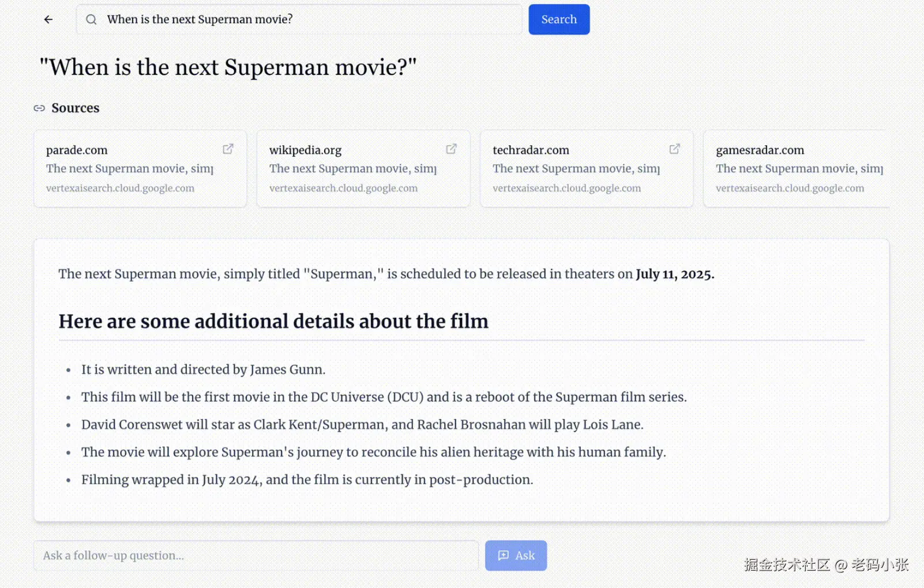Click the vertexaisearch URL under wikipedia.org
Screen dimensions: 924x588
click(343, 189)
